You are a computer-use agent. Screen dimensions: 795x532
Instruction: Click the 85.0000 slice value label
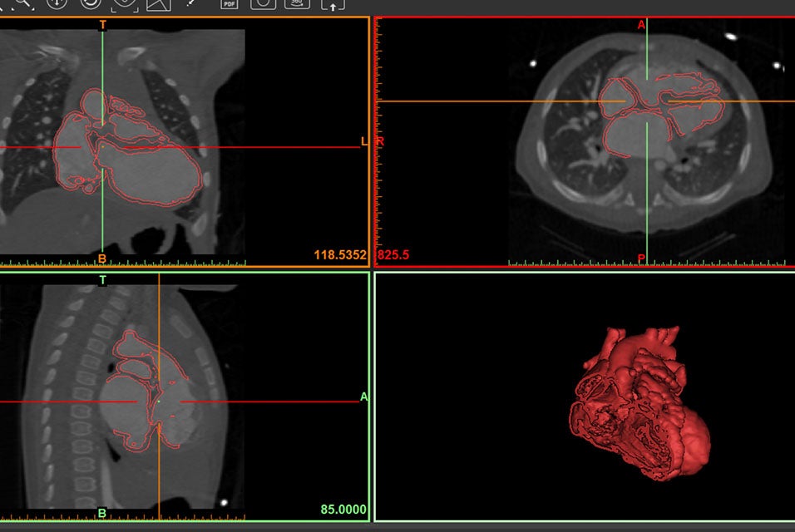[344, 507]
